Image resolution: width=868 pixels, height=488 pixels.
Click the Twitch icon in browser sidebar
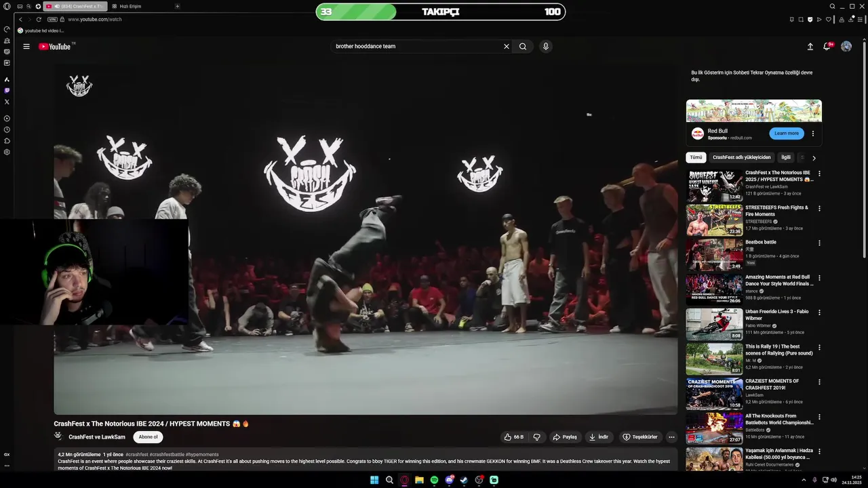click(x=7, y=90)
